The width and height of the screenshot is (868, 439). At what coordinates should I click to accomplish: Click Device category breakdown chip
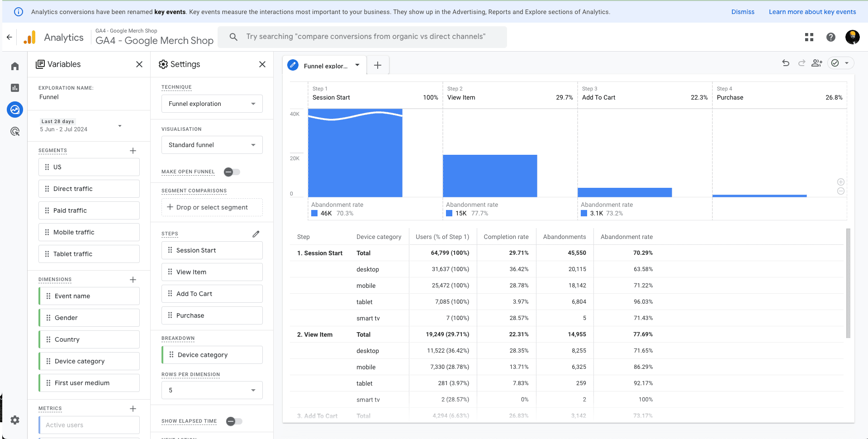(212, 355)
